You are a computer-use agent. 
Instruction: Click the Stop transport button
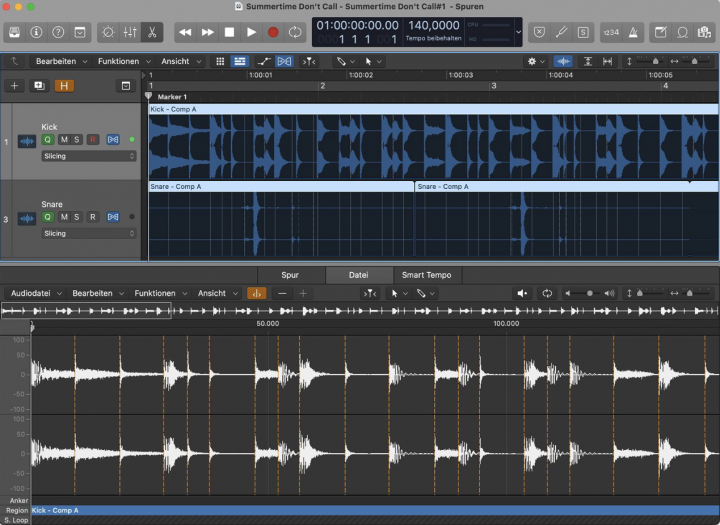[229, 32]
